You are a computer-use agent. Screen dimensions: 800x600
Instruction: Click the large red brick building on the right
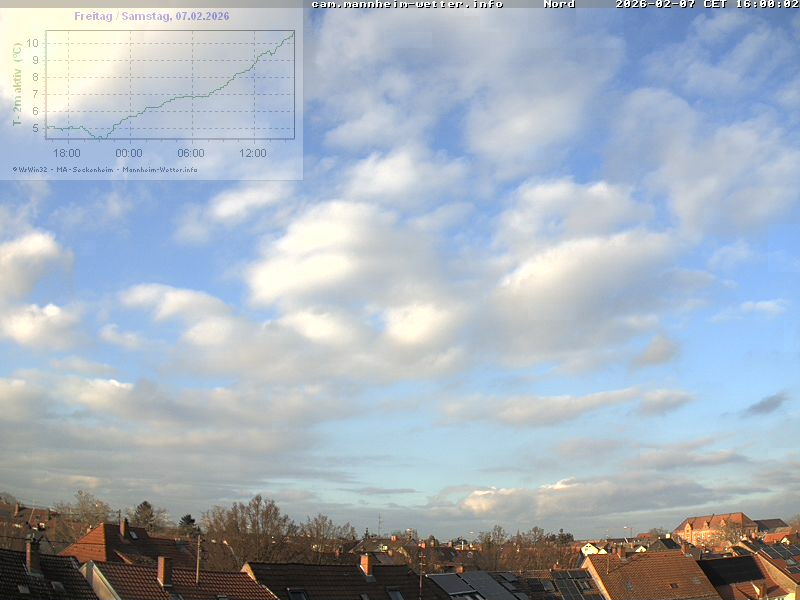tap(714, 527)
